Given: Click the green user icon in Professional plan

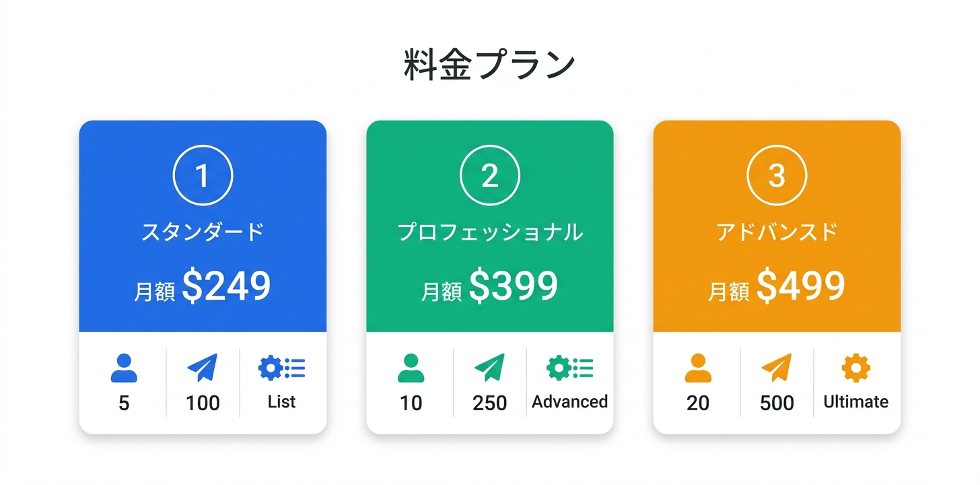Looking at the screenshot, I should tap(411, 368).
